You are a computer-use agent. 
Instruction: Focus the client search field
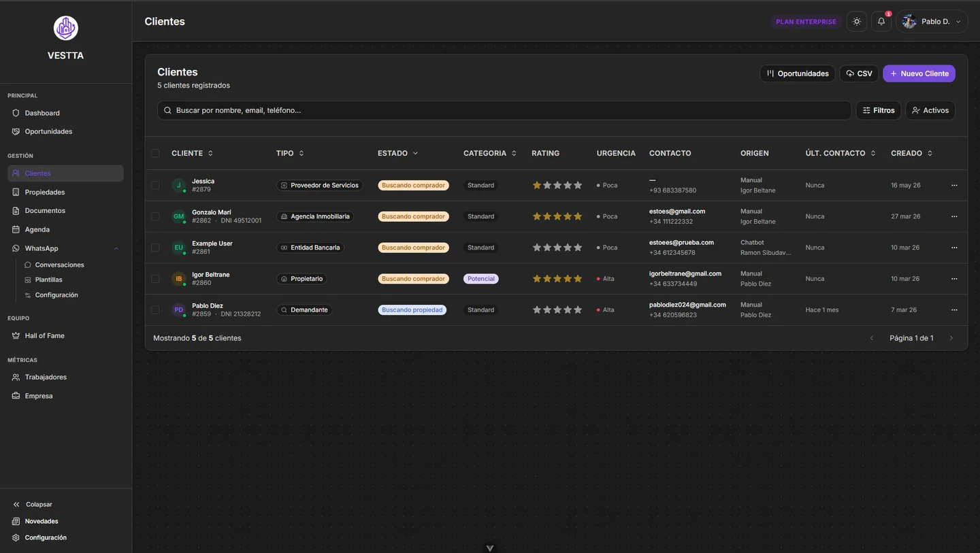[504, 110]
